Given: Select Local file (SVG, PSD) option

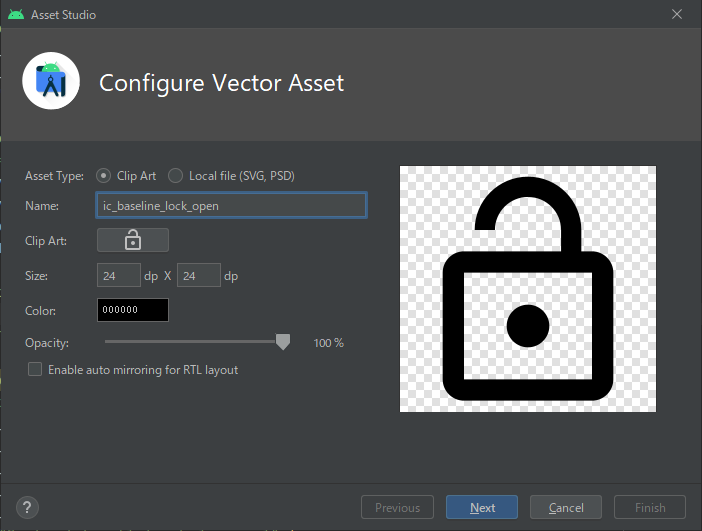Looking at the screenshot, I should pos(176,176).
